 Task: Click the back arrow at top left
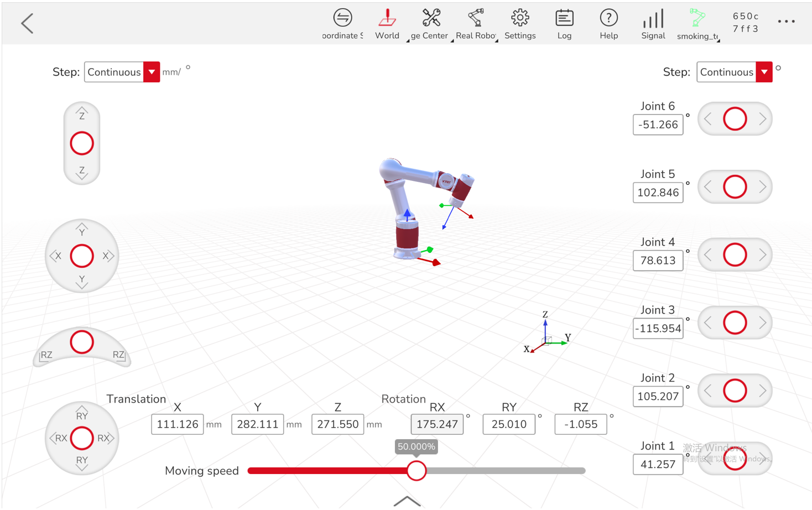click(x=27, y=23)
